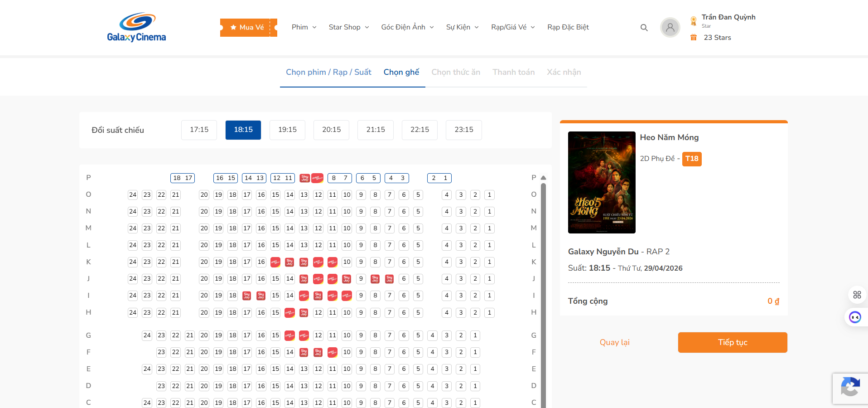Select seat 4 in row G
The width and height of the screenshot is (868, 408).
click(433, 335)
